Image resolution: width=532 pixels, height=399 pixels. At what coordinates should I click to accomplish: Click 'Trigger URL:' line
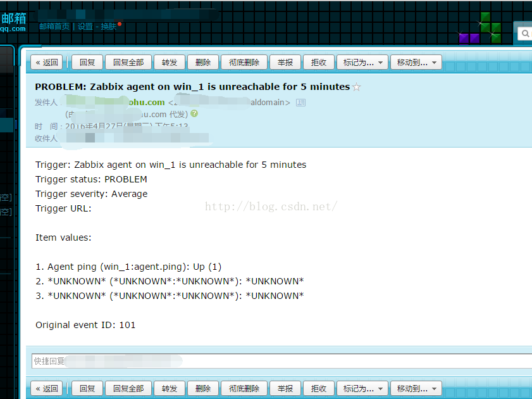coord(63,208)
